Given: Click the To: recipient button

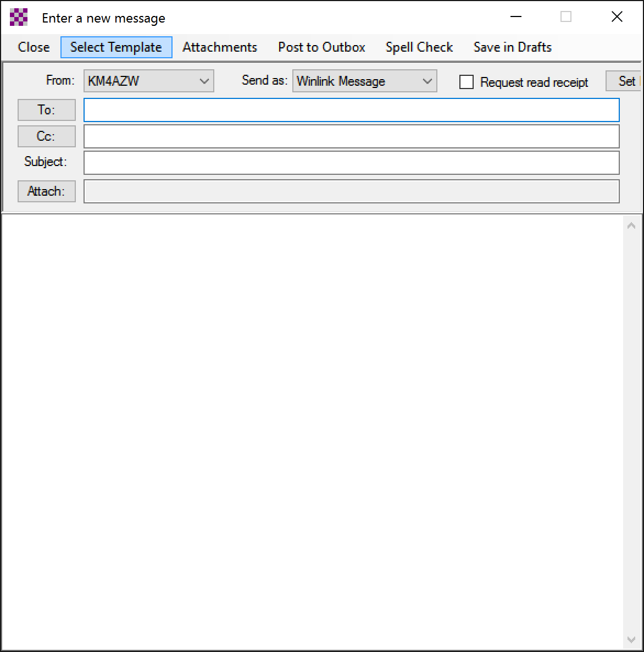Looking at the screenshot, I should 46,110.
